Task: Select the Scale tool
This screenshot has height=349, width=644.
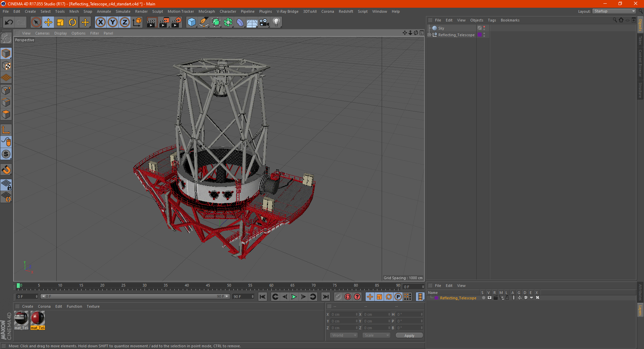Action: (60, 22)
